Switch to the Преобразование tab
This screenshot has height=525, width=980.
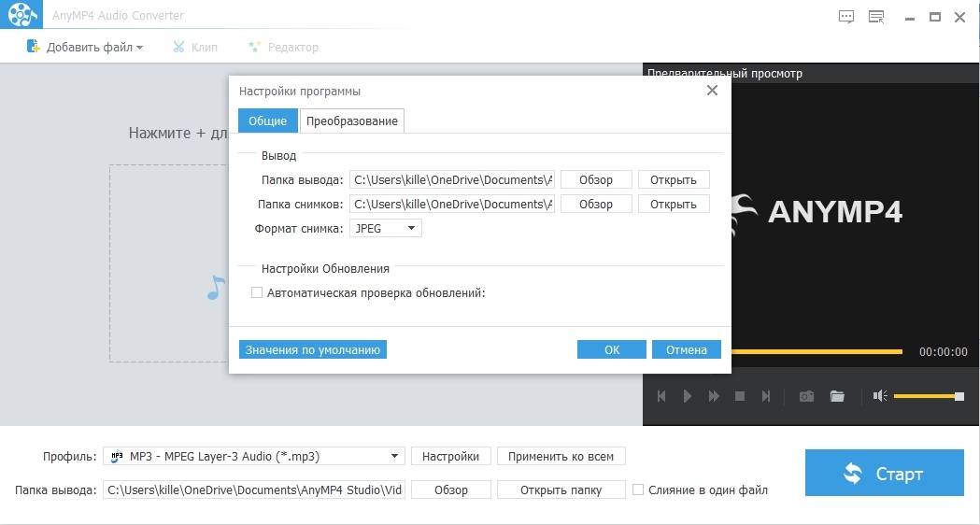click(x=352, y=121)
